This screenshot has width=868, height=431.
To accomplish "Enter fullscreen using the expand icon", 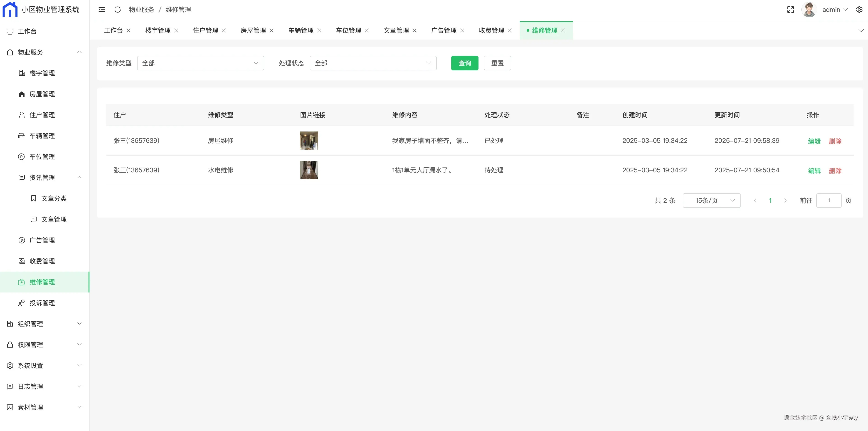I will pos(791,10).
